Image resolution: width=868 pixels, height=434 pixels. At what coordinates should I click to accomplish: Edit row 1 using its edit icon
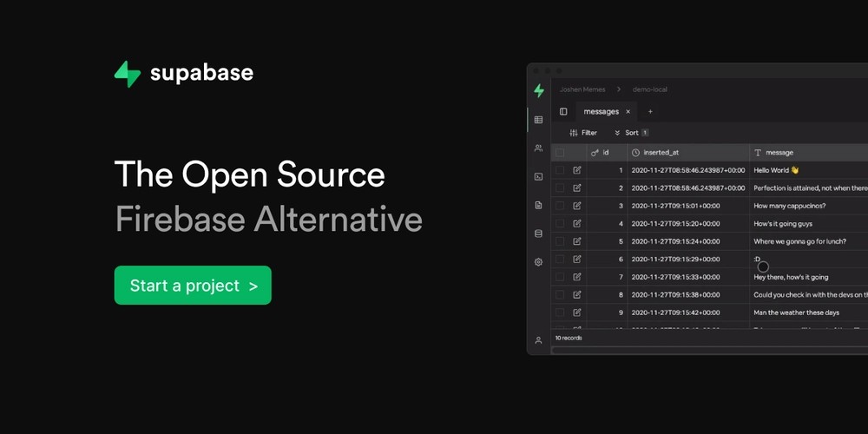(x=577, y=170)
